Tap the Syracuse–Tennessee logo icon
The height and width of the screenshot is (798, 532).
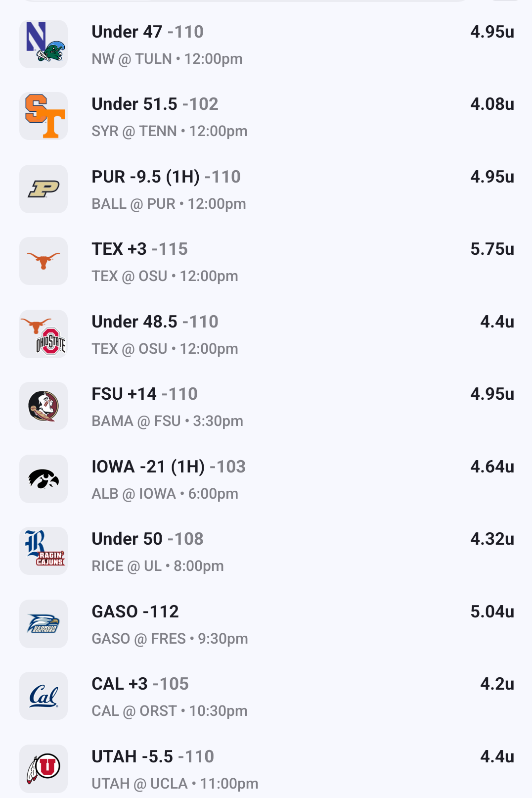coord(44,116)
